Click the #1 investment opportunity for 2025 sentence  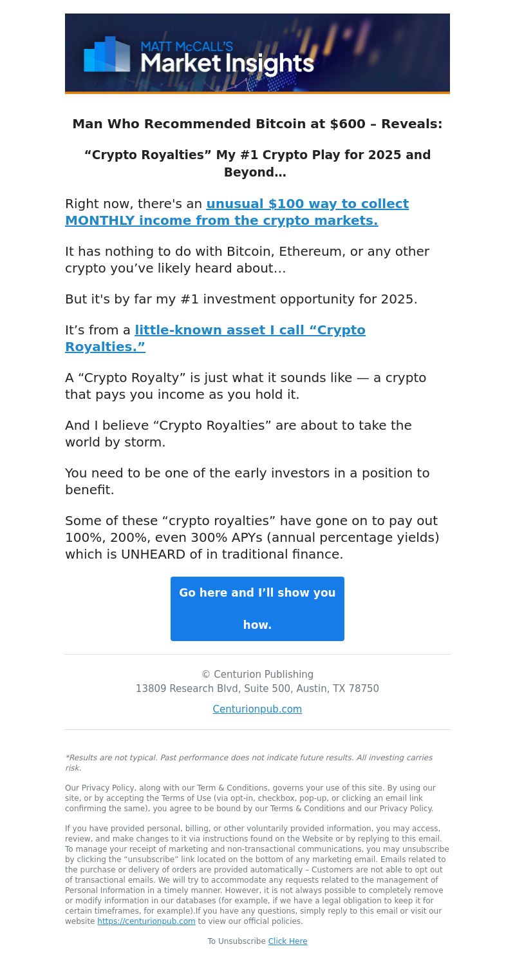pyautogui.click(x=241, y=299)
